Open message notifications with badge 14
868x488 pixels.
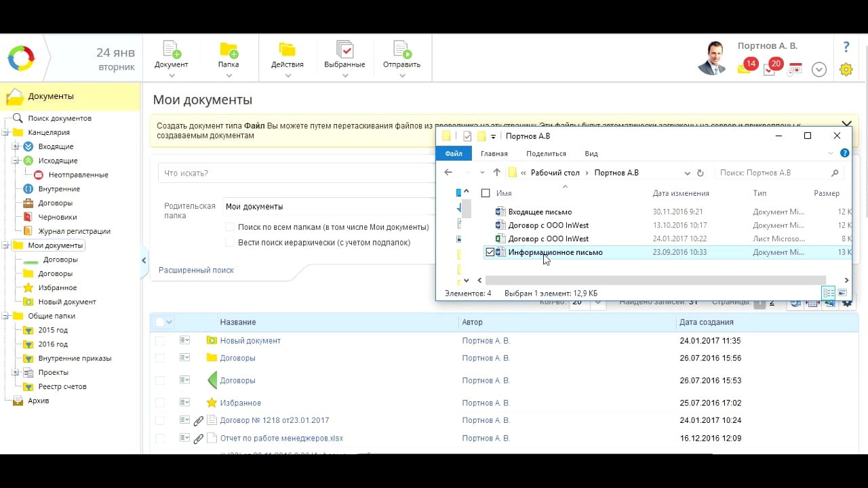(747, 66)
